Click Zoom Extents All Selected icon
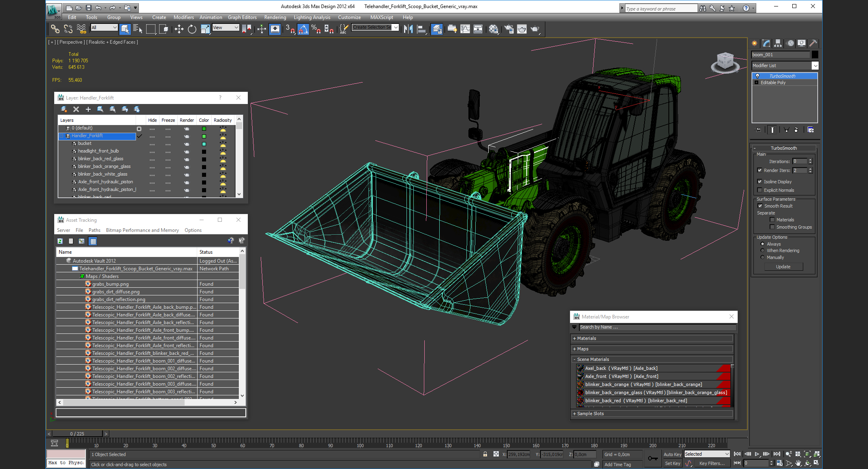Viewport: 868px width, 469px height. click(x=816, y=454)
